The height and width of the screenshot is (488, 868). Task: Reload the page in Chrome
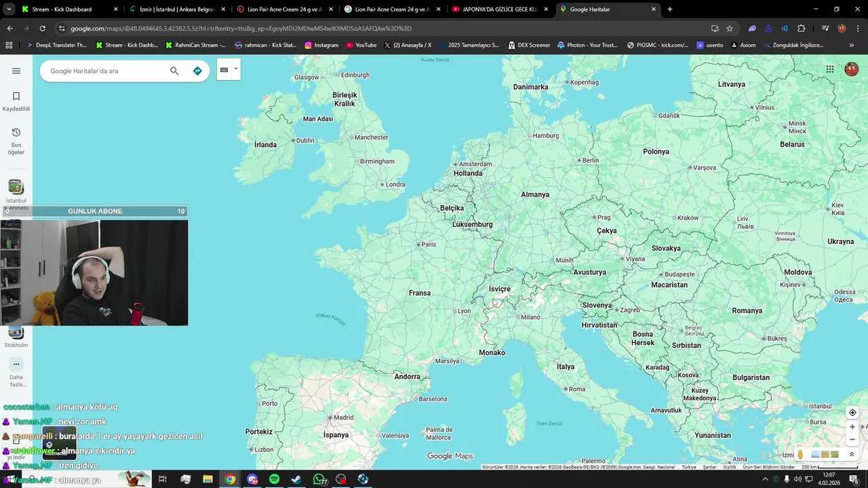point(42,28)
